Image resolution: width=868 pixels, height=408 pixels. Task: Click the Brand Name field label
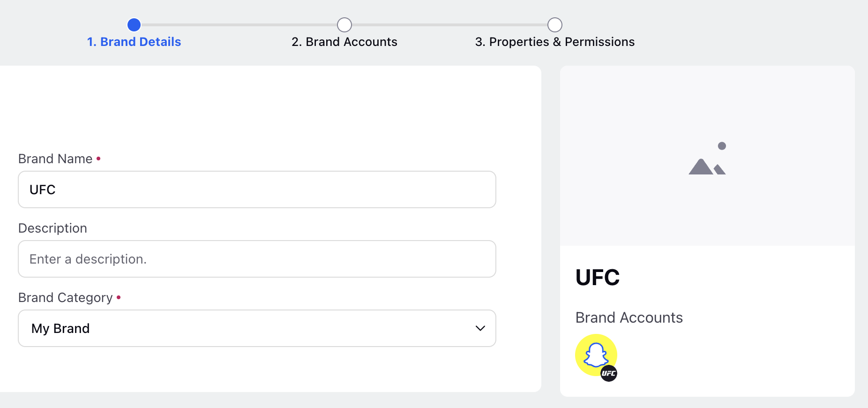pyautogui.click(x=55, y=159)
